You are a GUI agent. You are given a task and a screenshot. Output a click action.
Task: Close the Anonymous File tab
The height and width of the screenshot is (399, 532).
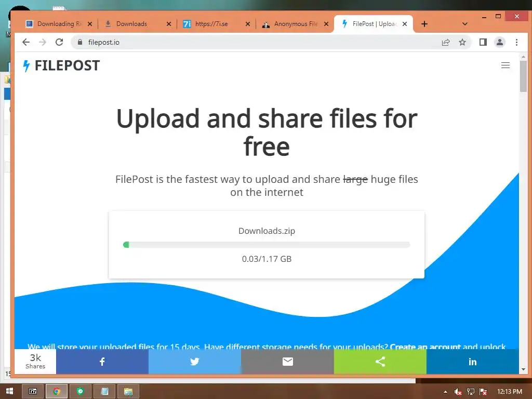pyautogui.click(x=326, y=24)
